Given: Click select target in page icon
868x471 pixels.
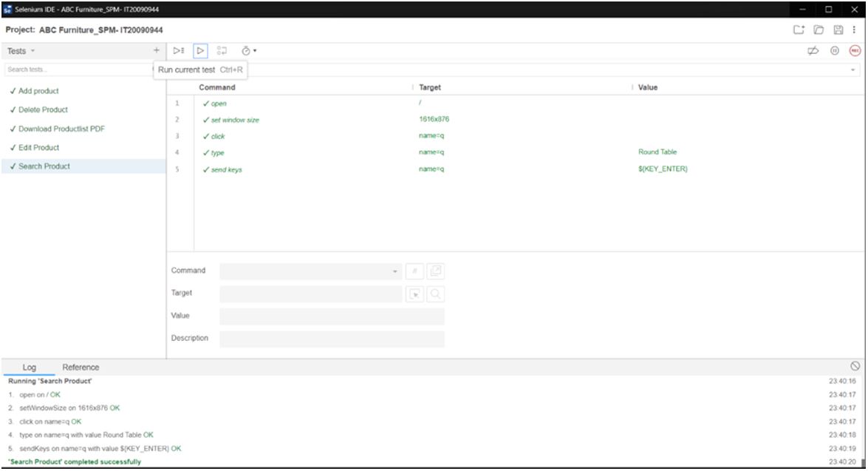Looking at the screenshot, I should 414,294.
